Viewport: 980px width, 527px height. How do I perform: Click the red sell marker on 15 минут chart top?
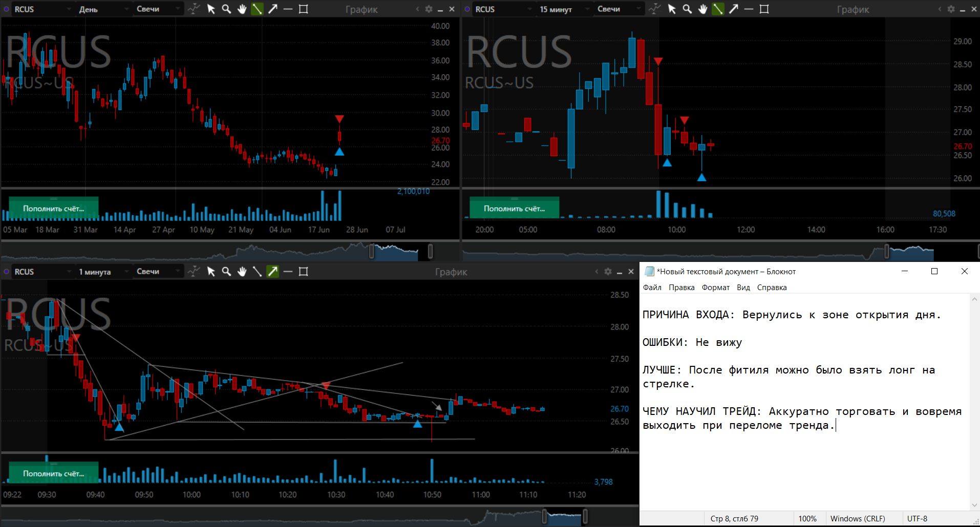pyautogui.click(x=658, y=61)
